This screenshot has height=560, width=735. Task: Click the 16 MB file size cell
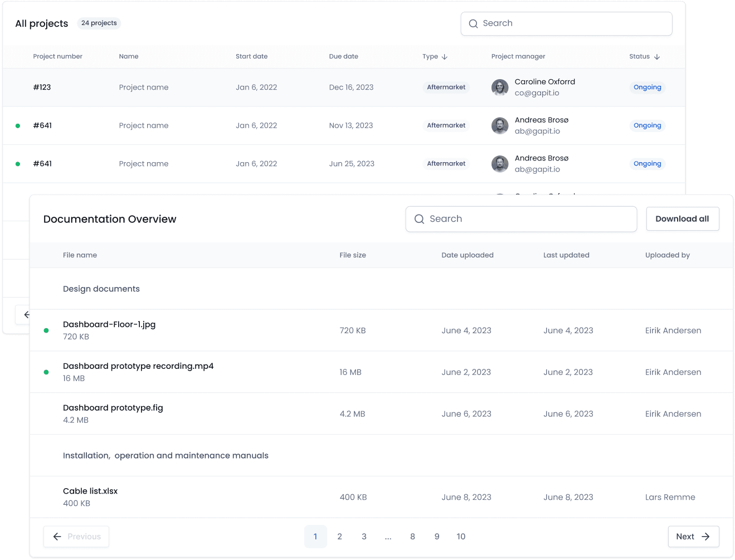pos(351,372)
